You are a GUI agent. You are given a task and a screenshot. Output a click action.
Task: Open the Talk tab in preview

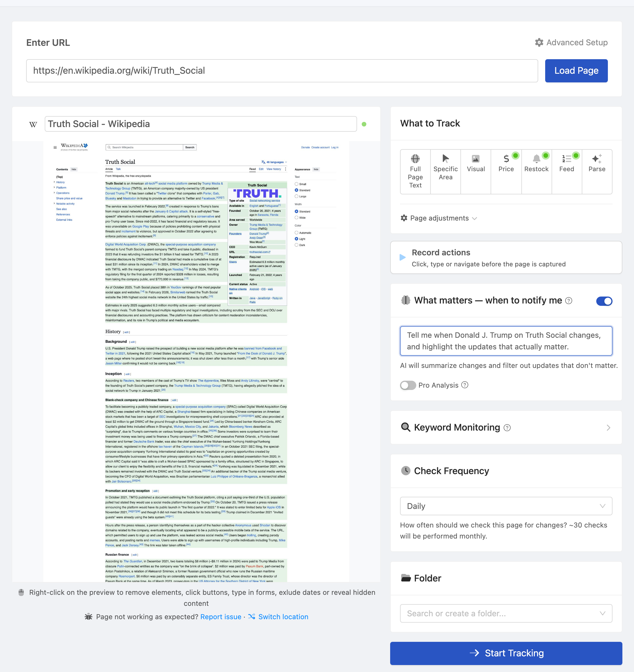118,169
